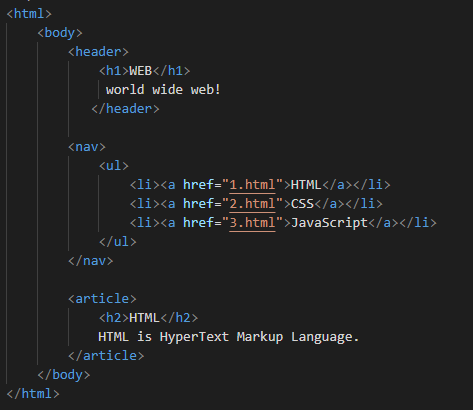Click the opening <ul> tag

tap(114, 166)
